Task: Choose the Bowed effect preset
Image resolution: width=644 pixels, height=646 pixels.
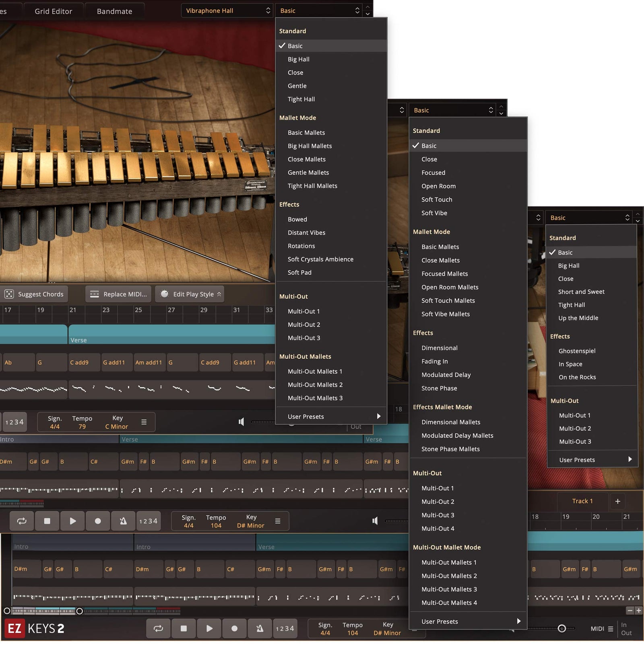Action: (297, 219)
